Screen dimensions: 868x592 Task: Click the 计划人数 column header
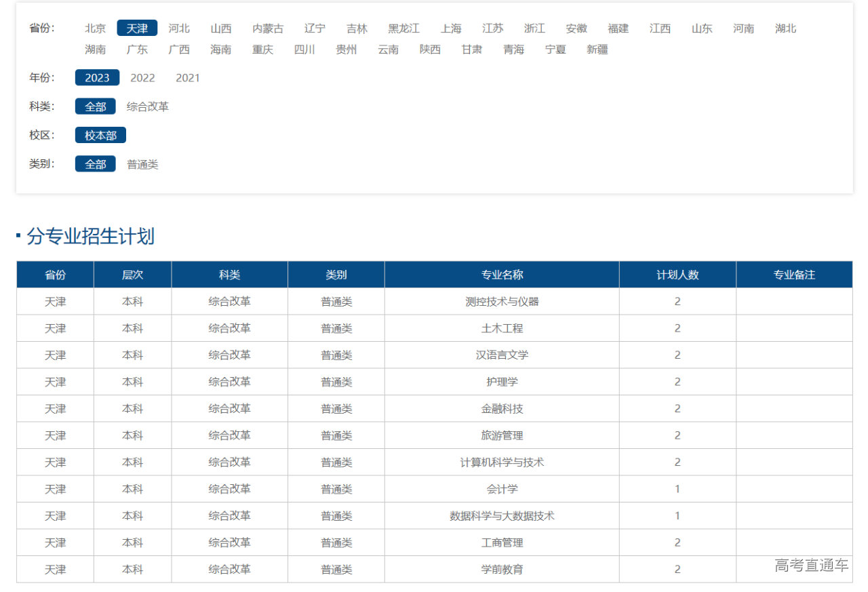click(677, 275)
